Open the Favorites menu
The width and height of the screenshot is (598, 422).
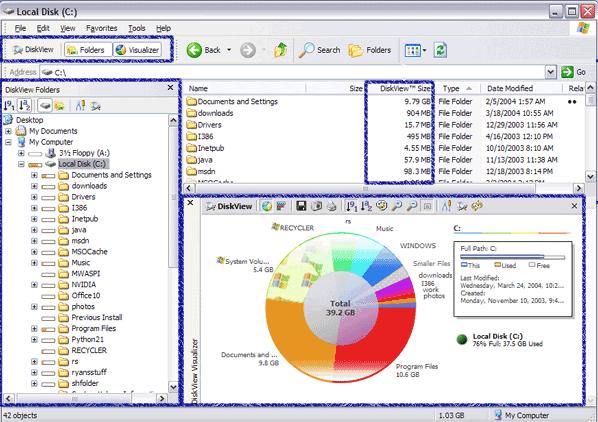click(101, 28)
